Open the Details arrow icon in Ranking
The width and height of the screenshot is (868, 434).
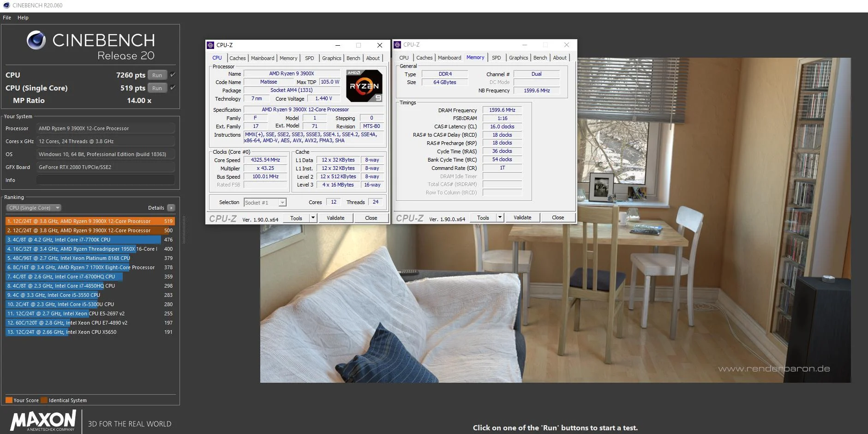pos(171,208)
